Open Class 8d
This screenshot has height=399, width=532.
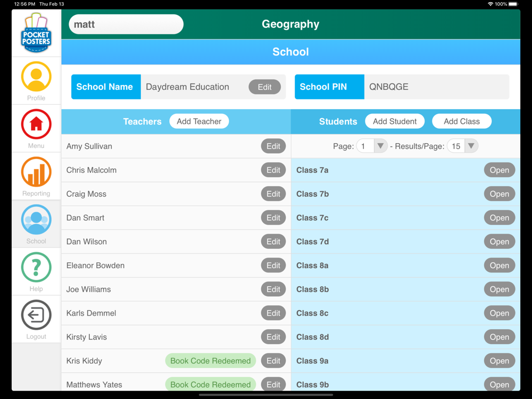pyautogui.click(x=500, y=337)
